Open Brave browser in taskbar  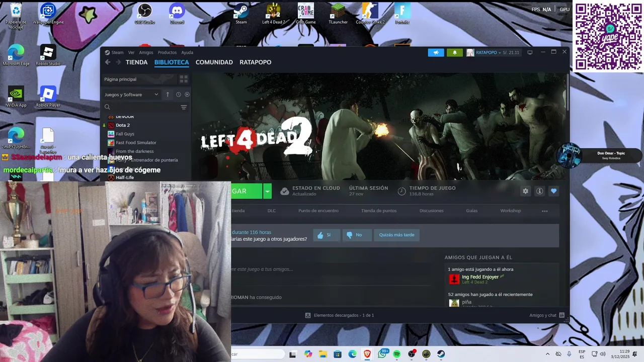point(367,354)
